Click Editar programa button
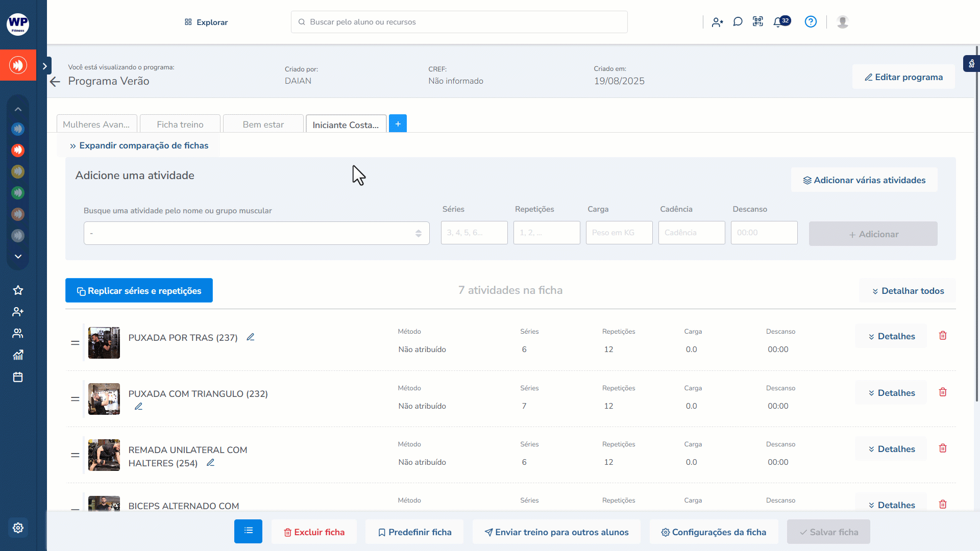Viewport: 980px width, 551px height. point(903,77)
